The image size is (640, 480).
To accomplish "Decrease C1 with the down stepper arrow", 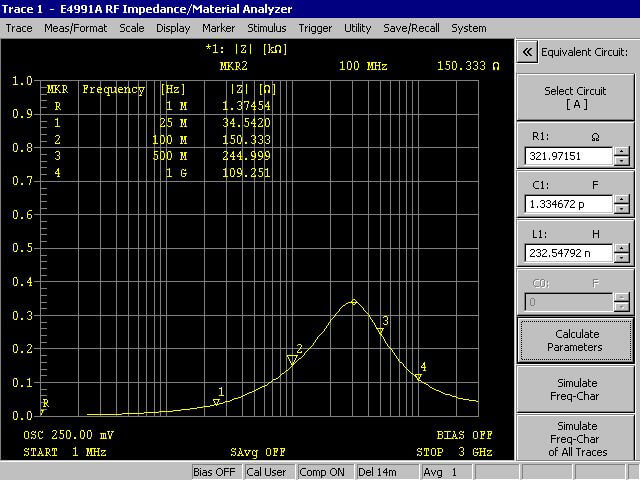I will (x=622, y=209).
